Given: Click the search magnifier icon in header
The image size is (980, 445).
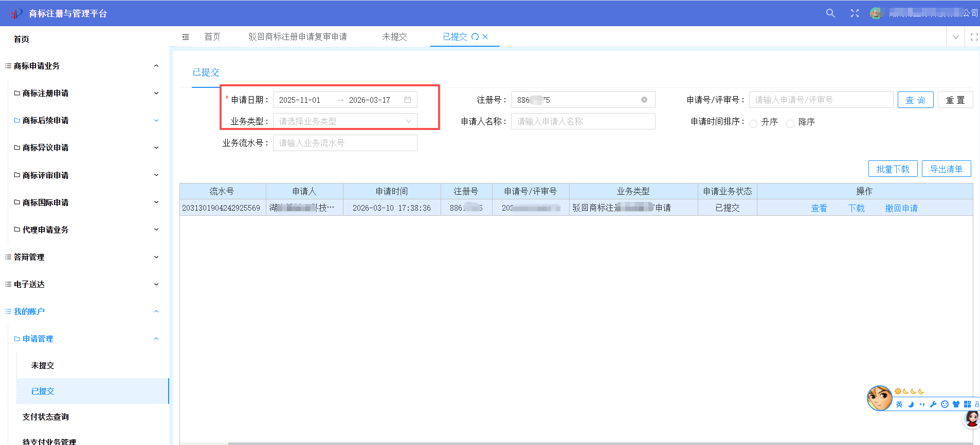Looking at the screenshot, I should [830, 13].
